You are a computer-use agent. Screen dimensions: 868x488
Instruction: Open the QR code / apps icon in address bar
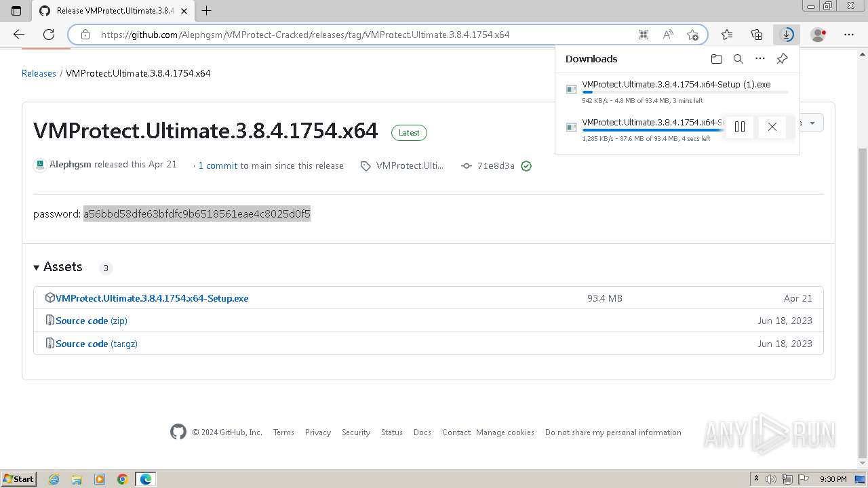coord(644,35)
